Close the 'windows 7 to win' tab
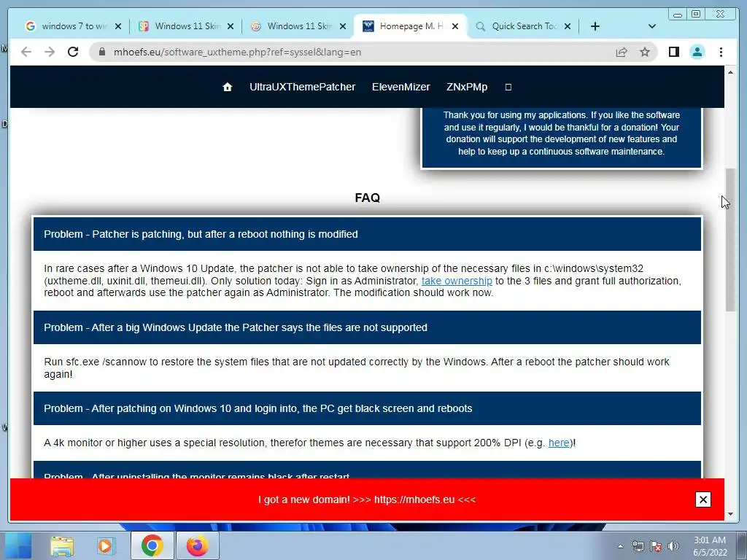This screenshot has width=747, height=560. (118, 26)
